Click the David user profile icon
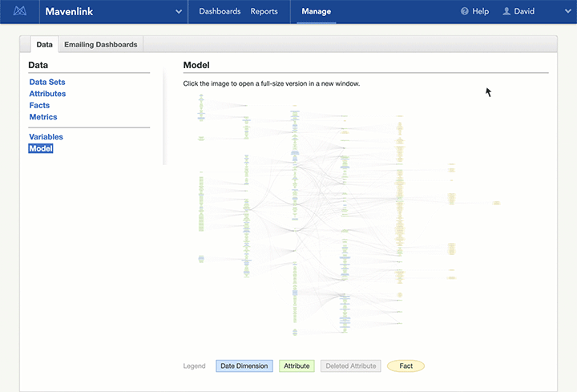 (x=506, y=12)
